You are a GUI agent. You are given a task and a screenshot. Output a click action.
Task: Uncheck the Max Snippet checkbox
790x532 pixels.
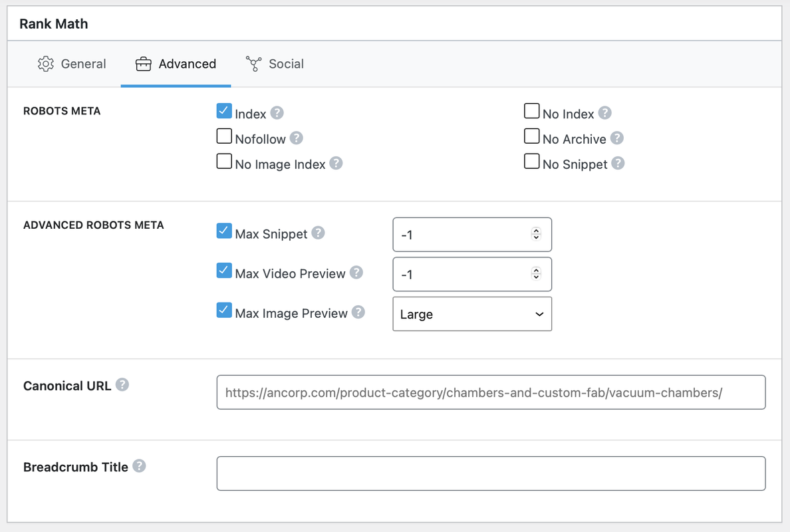(x=224, y=231)
